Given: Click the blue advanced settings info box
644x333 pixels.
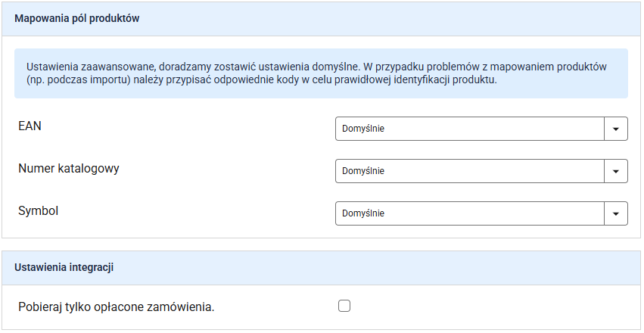Looking at the screenshot, I should pyautogui.click(x=321, y=73).
